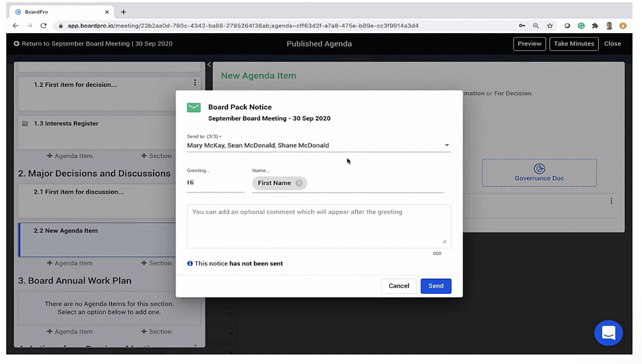
Task: Click the green envelope Board Pack icon
Action: coord(194,108)
